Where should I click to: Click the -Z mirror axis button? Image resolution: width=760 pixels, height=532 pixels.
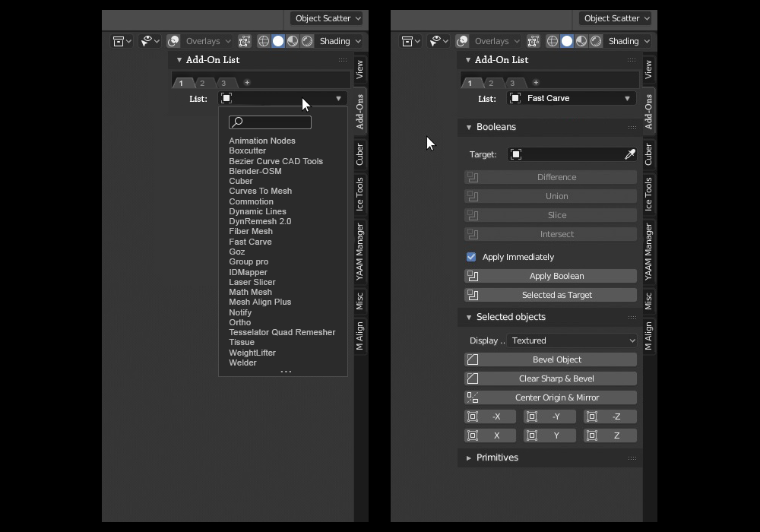[610, 416]
